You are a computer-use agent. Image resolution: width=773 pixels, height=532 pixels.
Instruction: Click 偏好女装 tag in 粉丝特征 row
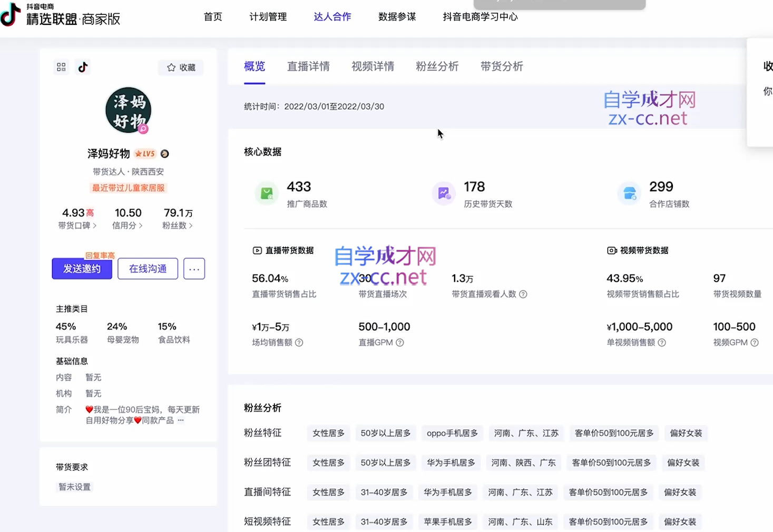(x=686, y=433)
